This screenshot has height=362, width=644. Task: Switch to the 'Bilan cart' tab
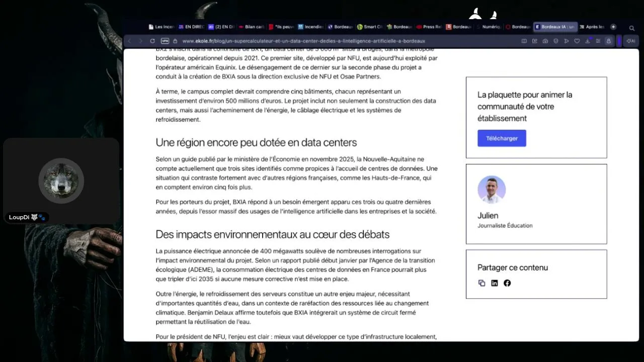point(252,27)
